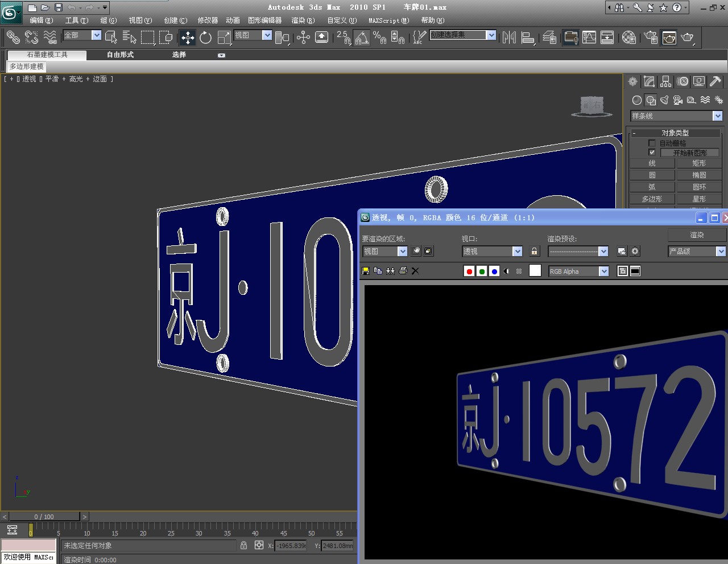
Task: Print the rendered image
Action: 403,271
